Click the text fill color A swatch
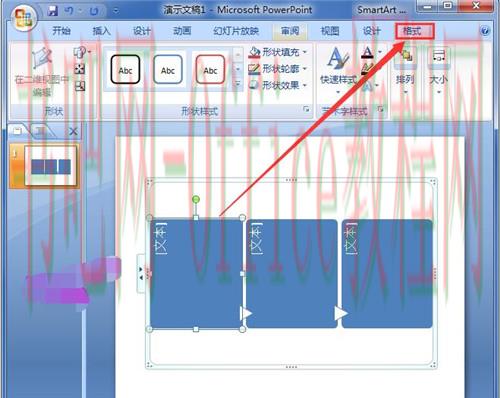This screenshot has width=500, height=398. click(x=367, y=53)
